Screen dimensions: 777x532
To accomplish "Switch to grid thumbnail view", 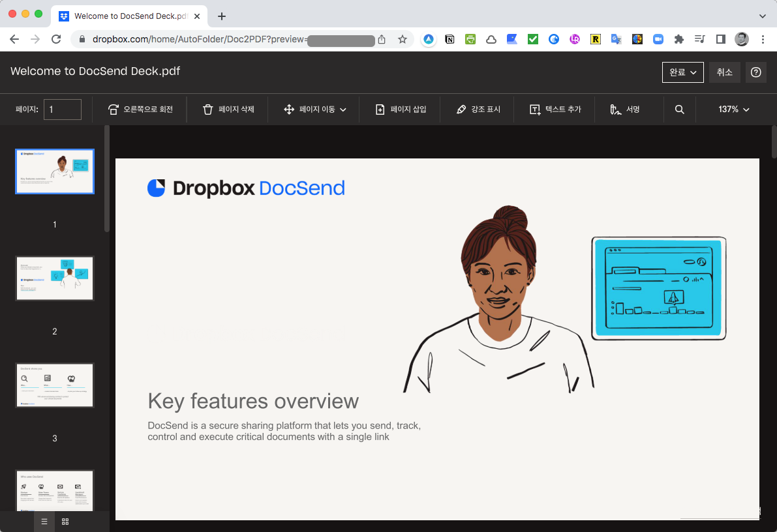I will [x=65, y=522].
